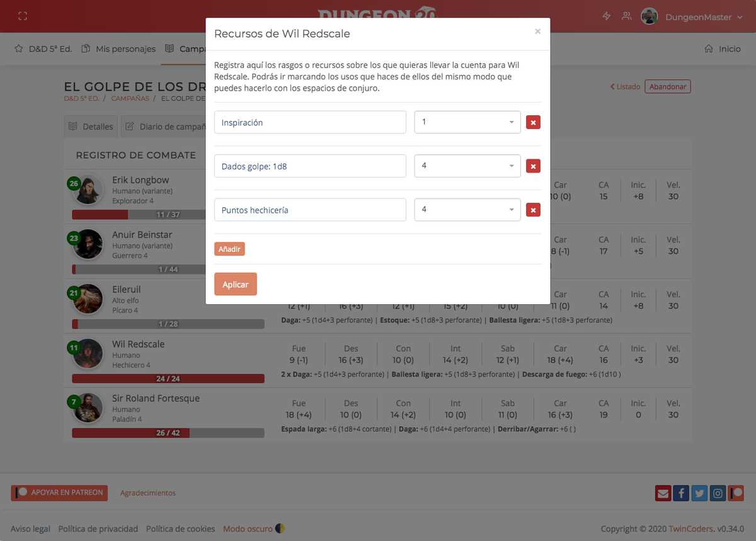Remove the Puntos hechicería resource row
756x541 pixels.
pos(533,210)
